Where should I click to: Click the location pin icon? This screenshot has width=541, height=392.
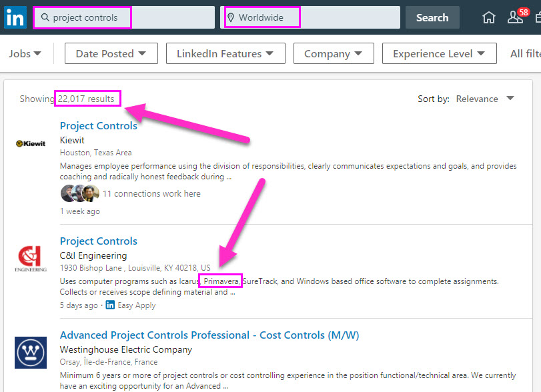(231, 17)
